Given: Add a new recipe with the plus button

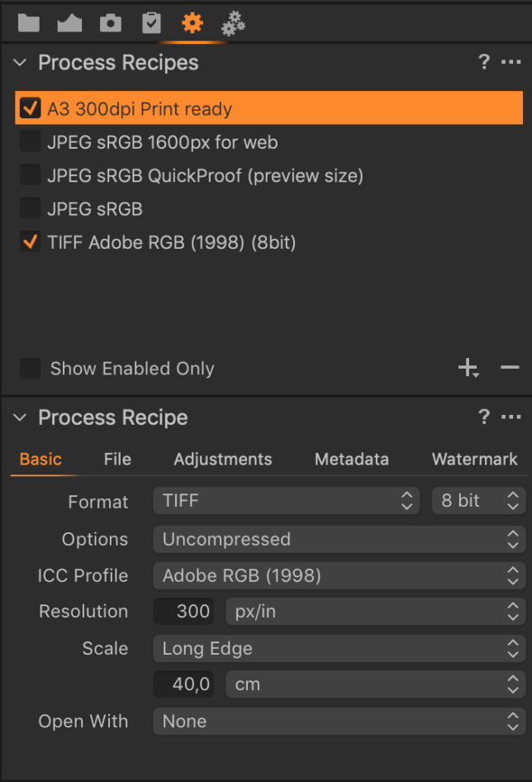Looking at the screenshot, I should (x=468, y=368).
